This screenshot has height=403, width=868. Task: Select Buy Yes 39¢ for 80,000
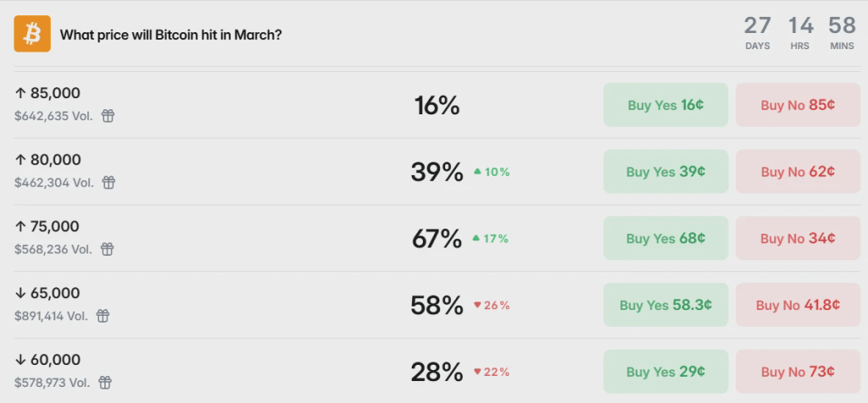pyautogui.click(x=665, y=172)
